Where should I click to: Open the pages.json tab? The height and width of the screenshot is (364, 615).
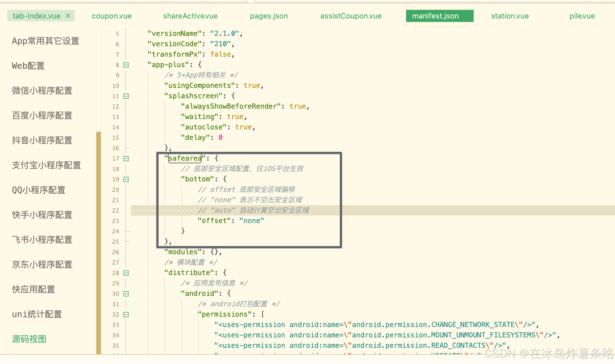pos(269,16)
